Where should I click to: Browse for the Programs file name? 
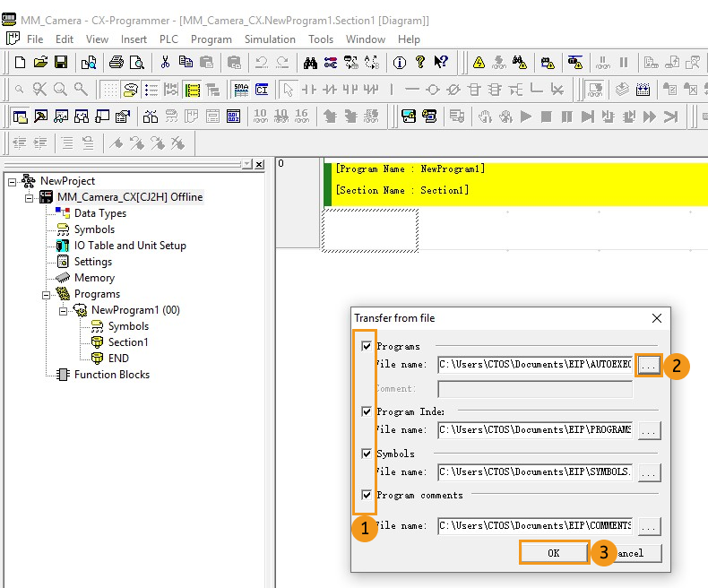[649, 365]
